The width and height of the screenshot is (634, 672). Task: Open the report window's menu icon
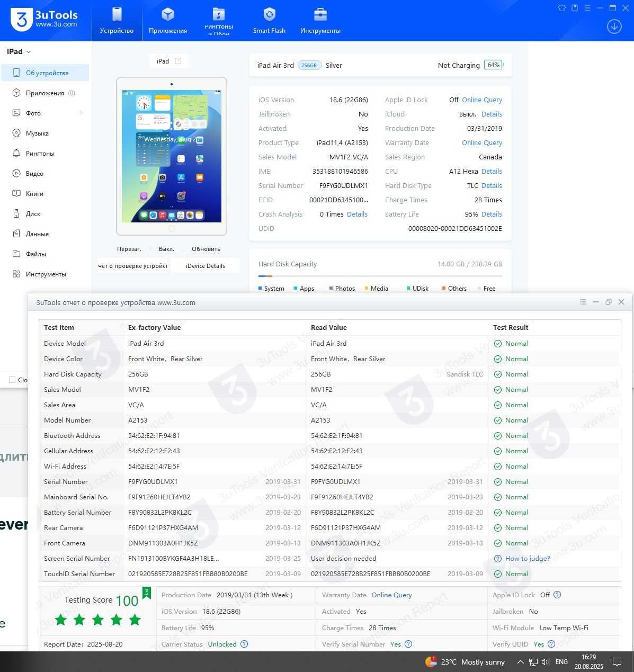click(x=583, y=302)
